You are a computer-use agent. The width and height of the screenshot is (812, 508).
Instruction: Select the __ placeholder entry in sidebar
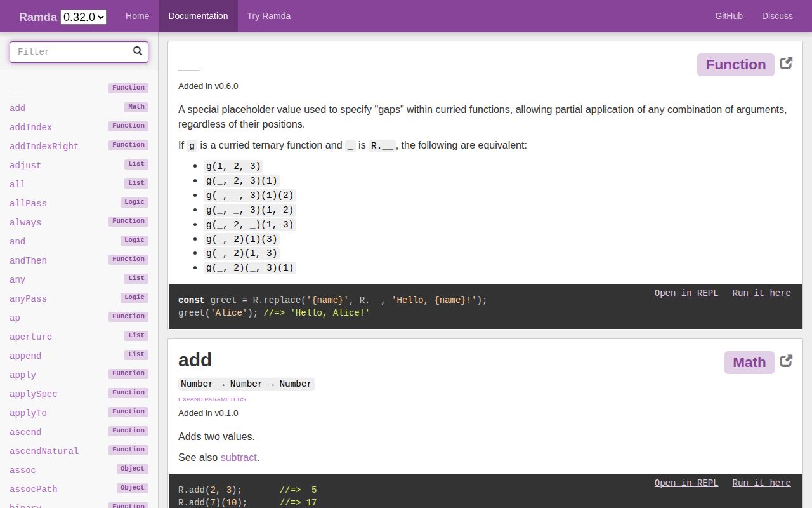79,89
